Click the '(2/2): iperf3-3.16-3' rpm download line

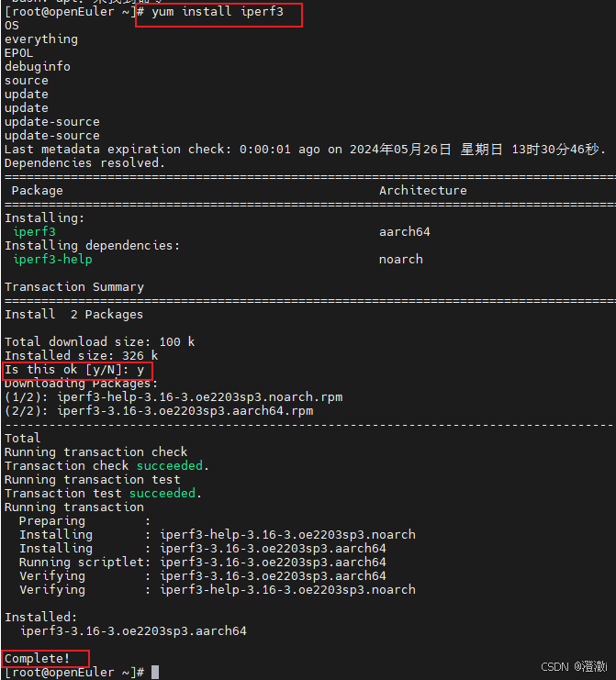[x=159, y=411]
